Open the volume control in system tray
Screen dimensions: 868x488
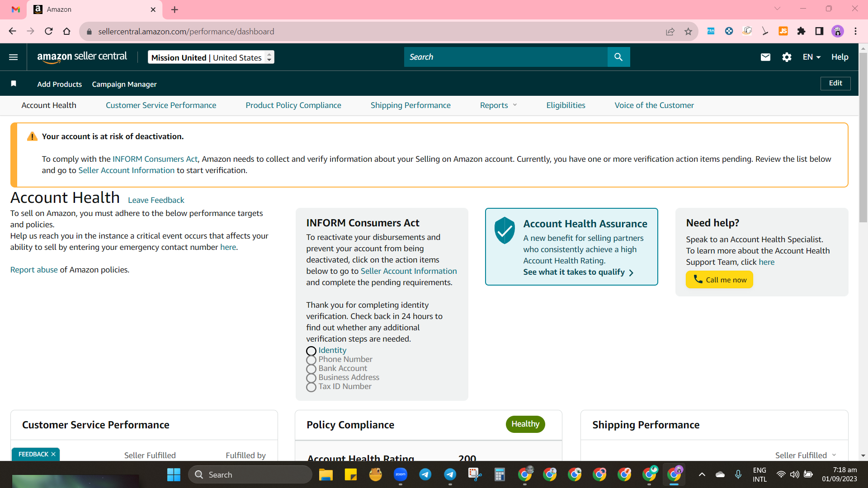(794, 474)
